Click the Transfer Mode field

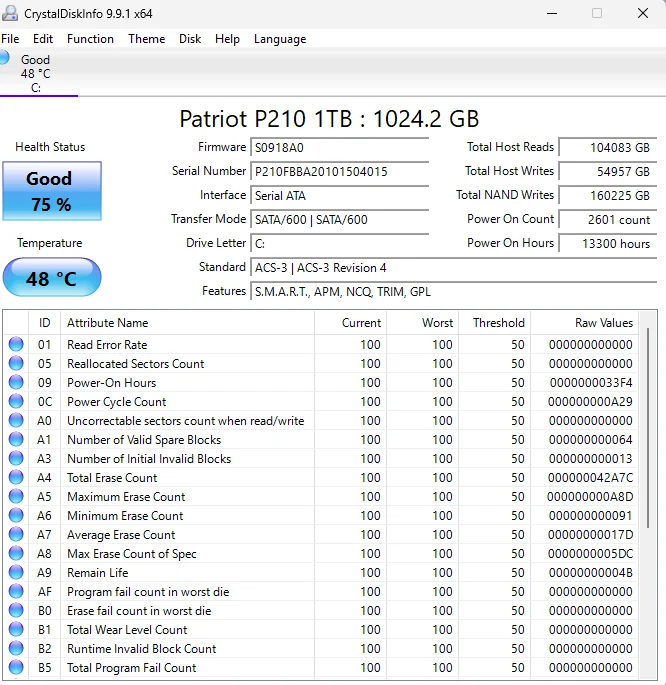point(340,220)
